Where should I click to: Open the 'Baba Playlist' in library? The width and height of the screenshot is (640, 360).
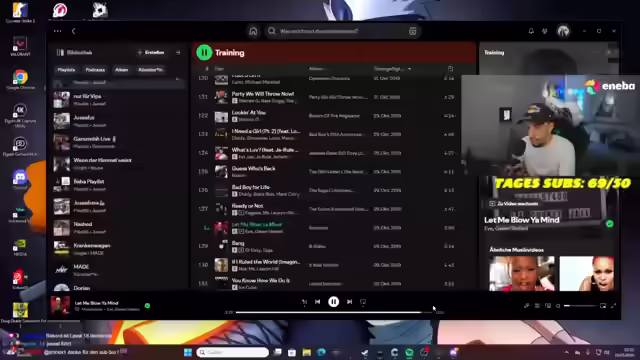point(118,185)
